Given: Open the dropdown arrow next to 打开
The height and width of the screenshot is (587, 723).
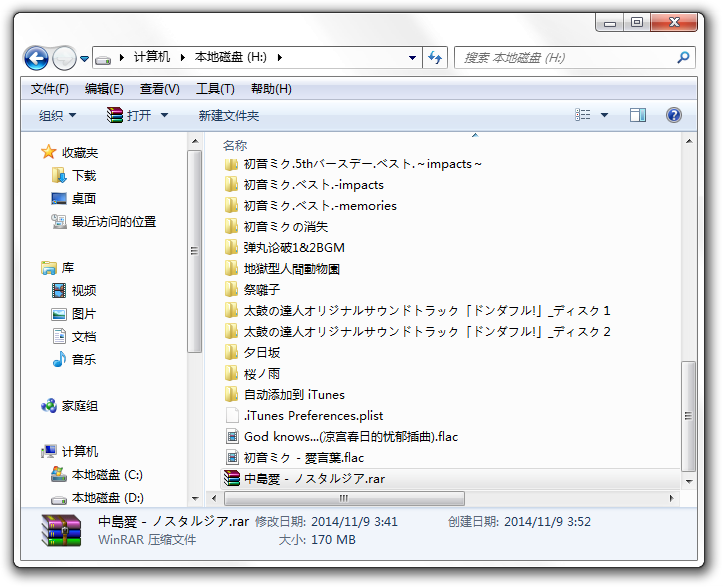Looking at the screenshot, I should (164, 116).
